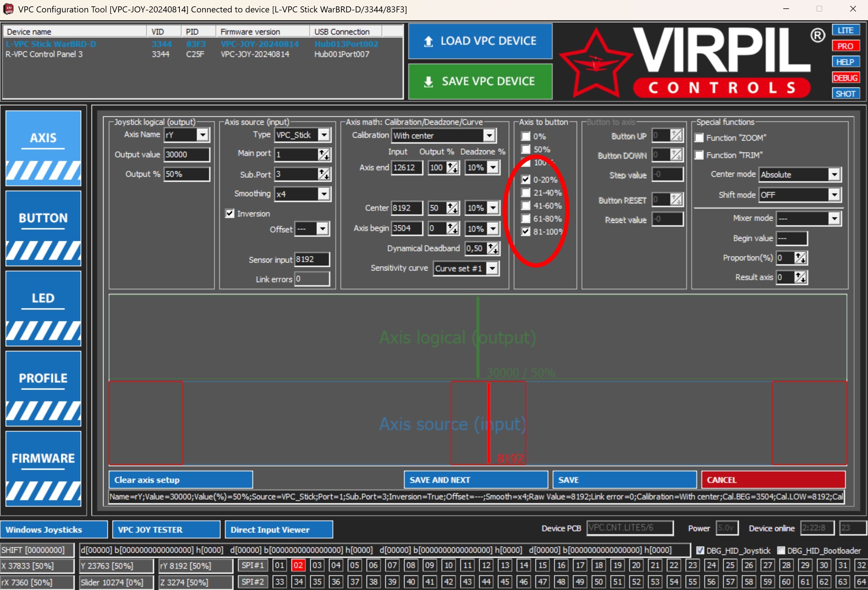
Task: Open the HELP page
Action: point(845,61)
